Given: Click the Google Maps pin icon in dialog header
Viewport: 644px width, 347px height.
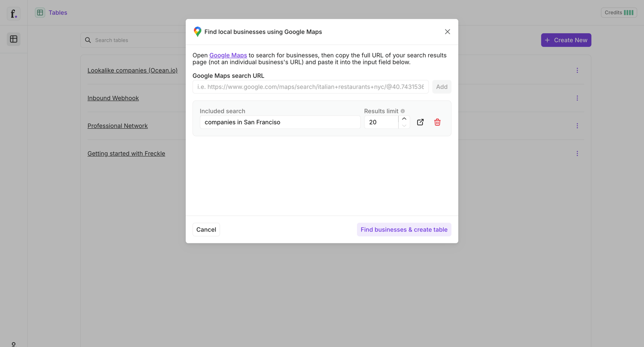Looking at the screenshot, I should tap(197, 32).
